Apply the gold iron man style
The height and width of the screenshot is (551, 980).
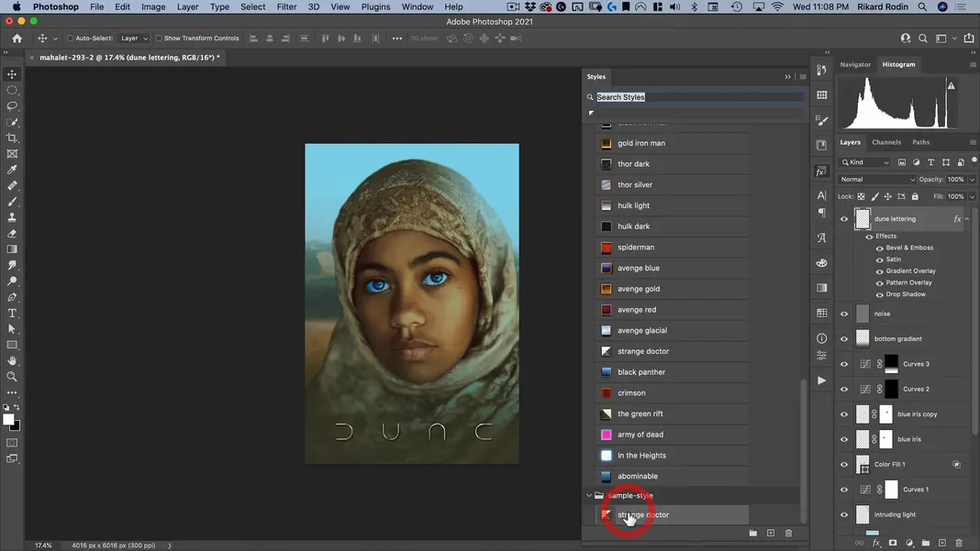point(673,143)
